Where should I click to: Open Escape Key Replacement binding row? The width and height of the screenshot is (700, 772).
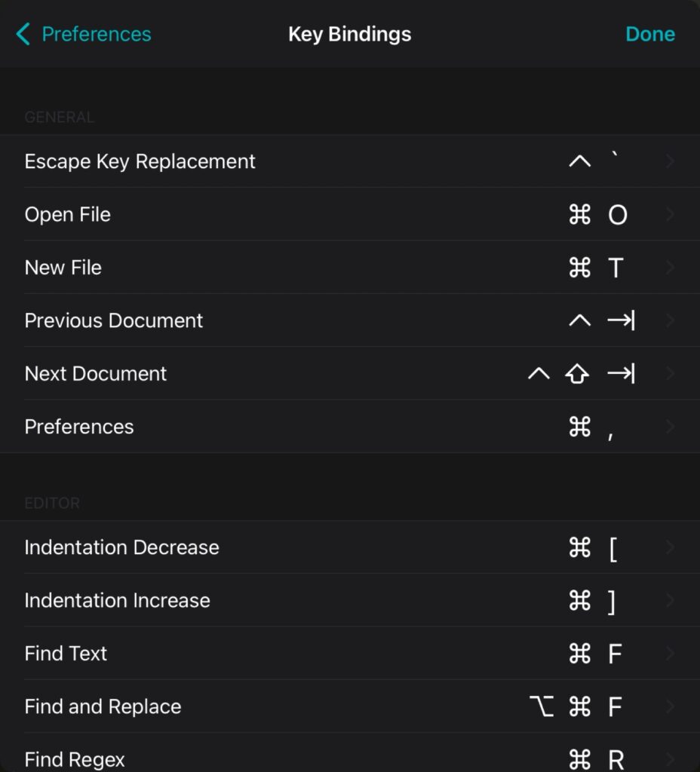(x=350, y=161)
